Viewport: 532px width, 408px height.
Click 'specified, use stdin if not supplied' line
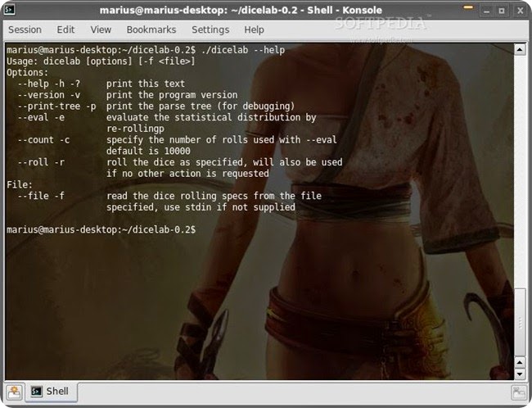(201, 207)
